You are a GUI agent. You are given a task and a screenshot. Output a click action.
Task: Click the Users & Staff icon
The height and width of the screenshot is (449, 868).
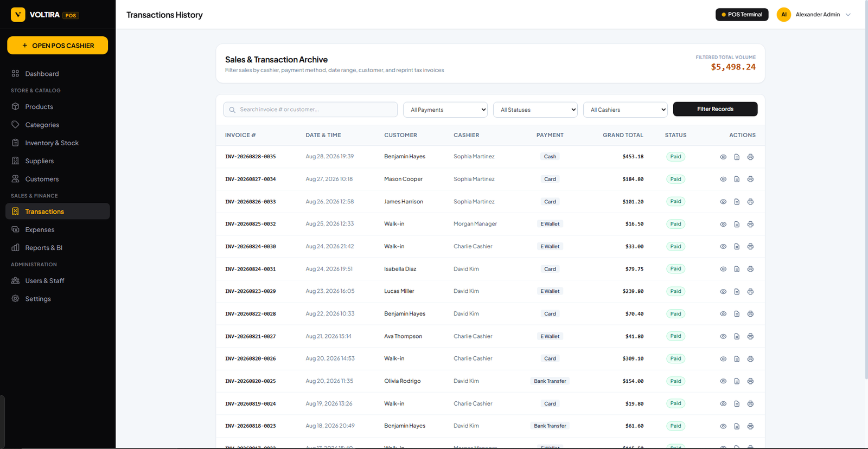tap(15, 280)
